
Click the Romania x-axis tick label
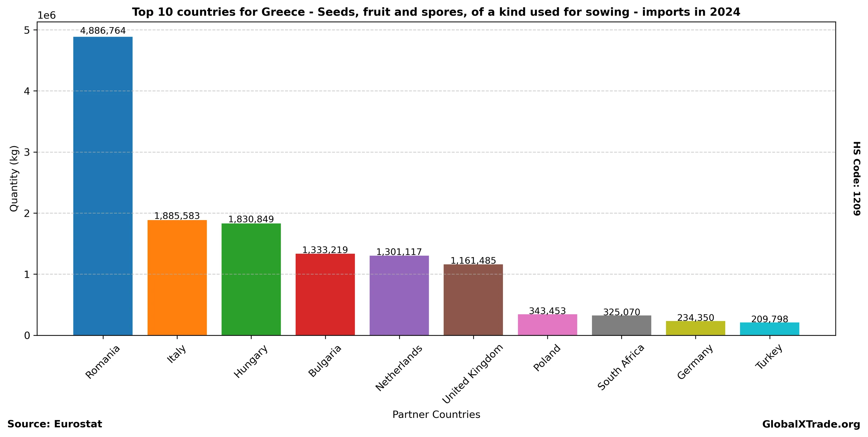click(x=102, y=362)
